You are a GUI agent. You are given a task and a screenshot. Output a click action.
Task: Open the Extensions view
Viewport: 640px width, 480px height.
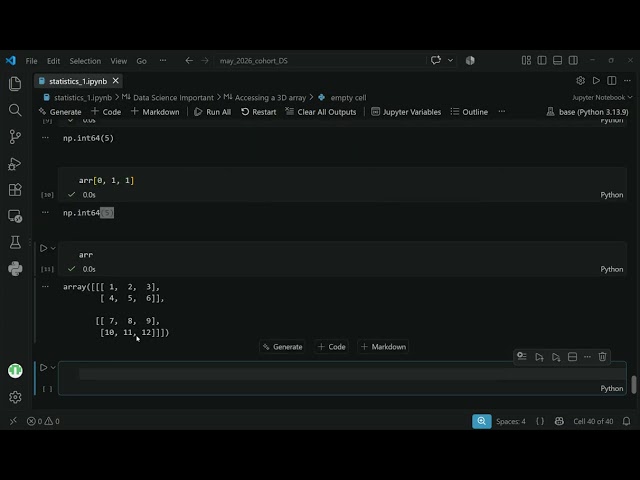tap(15, 190)
